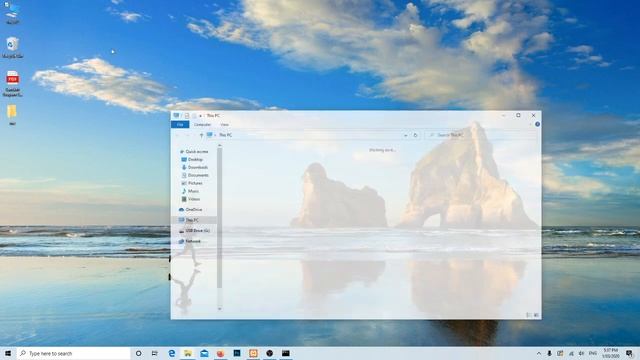
Task: Select the This PC desktop icon
Action: coord(12,13)
